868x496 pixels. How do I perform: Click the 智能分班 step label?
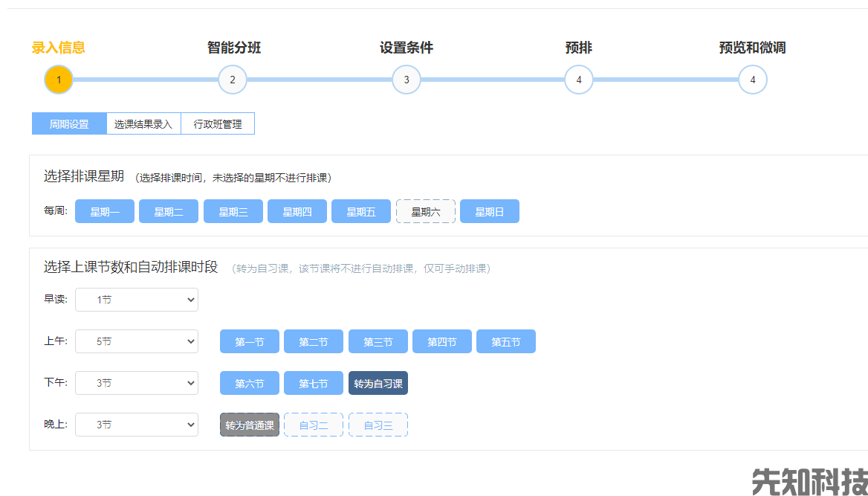234,48
